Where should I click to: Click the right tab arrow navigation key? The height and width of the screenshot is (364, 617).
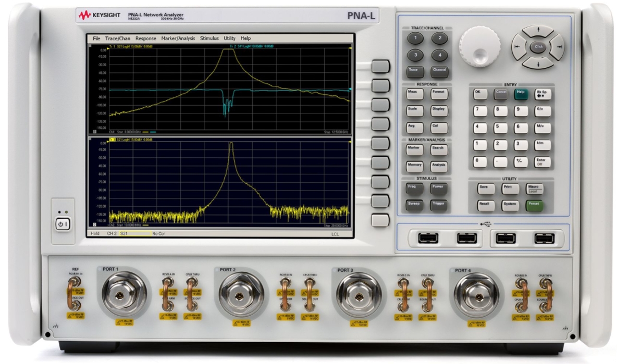[x=558, y=47]
